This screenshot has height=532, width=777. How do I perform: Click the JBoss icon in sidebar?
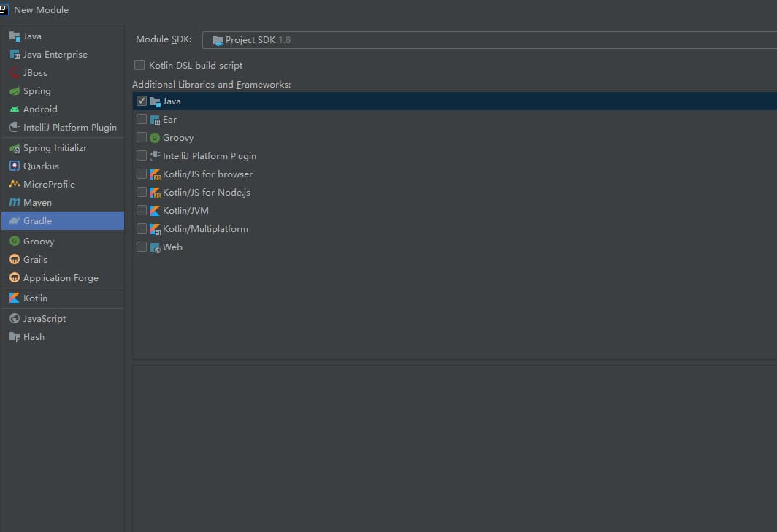click(15, 73)
